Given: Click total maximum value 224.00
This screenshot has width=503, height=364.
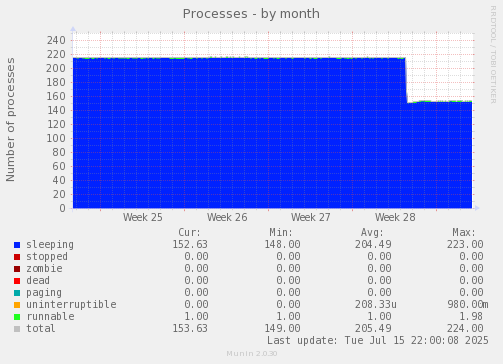Looking at the screenshot, I should pos(465,329).
